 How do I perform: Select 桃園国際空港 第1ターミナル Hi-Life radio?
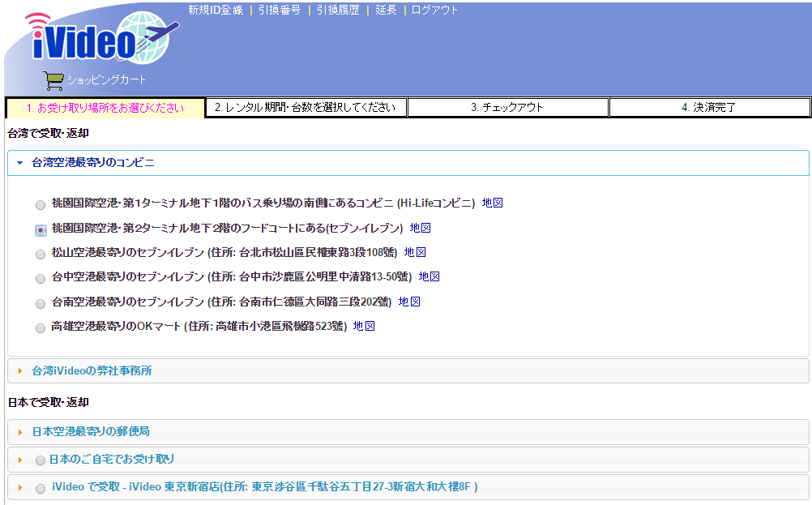pos(41,205)
